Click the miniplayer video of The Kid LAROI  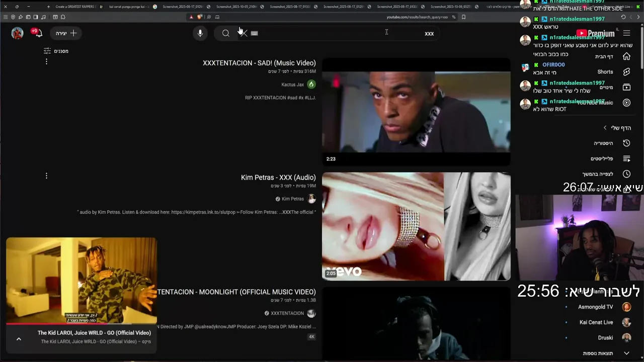pos(82,280)
